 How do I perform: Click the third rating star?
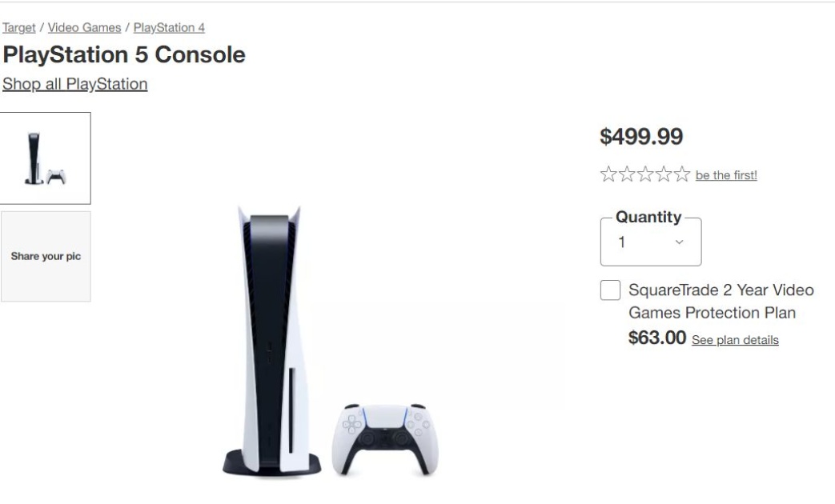click(644, 174)
